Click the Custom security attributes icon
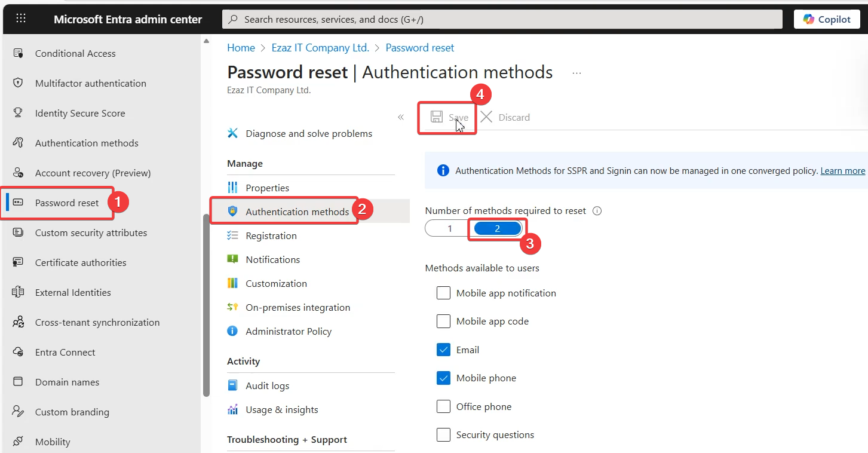 (18, 232)
